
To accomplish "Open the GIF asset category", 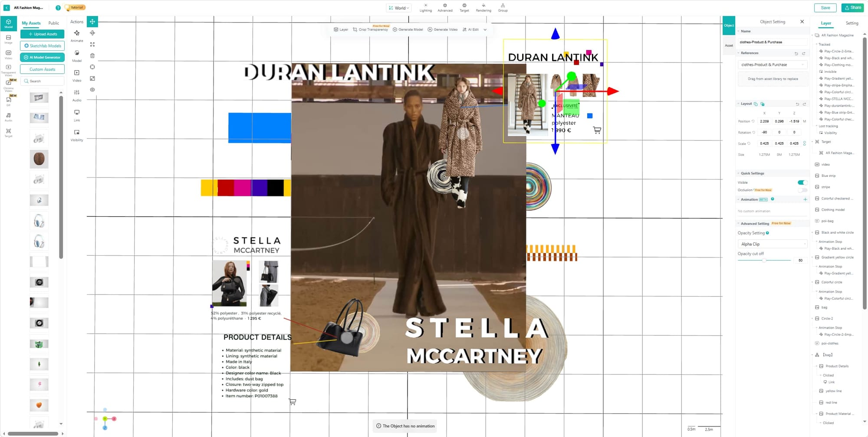I will [x=8, y=101].
